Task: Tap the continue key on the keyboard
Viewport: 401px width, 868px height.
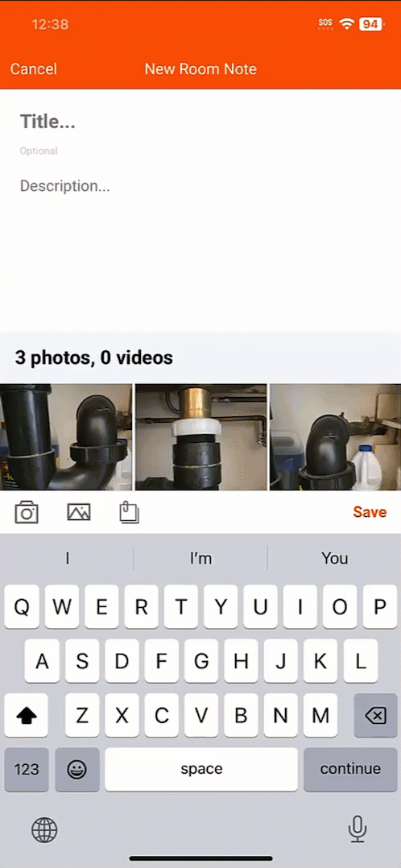Action: tap(350, 769)
